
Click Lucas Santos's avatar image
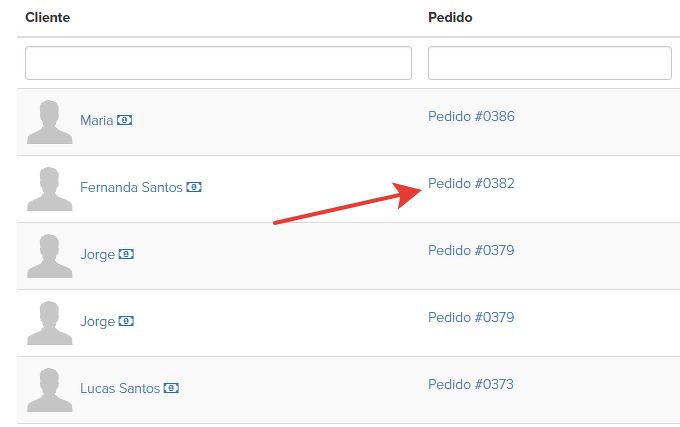(x=49, y=390)
